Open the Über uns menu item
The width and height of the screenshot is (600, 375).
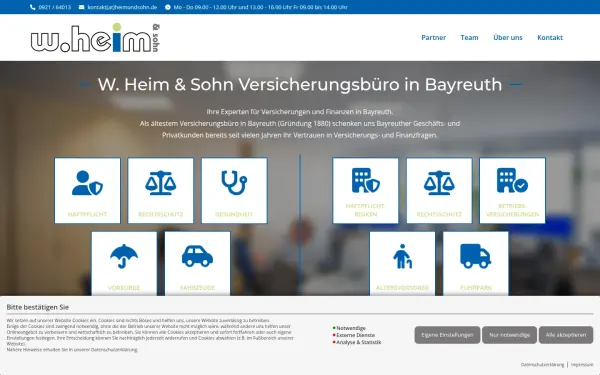tap(507, 38)
